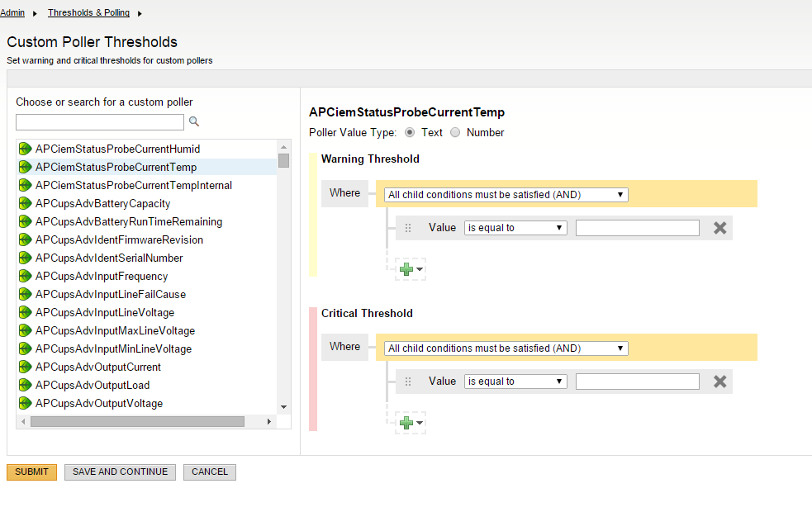The width and height of the screenshot is (812, 512).
Task: Open Warning 'is equal to' operator dropdown
Action: 515,228
